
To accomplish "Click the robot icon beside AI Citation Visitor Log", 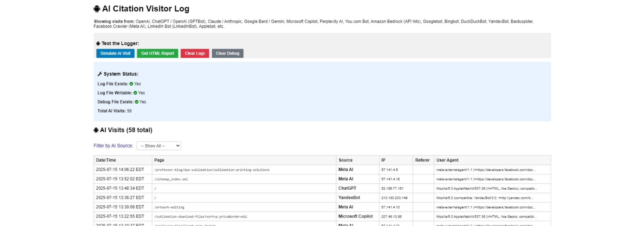I will click(x=97, y=9).
